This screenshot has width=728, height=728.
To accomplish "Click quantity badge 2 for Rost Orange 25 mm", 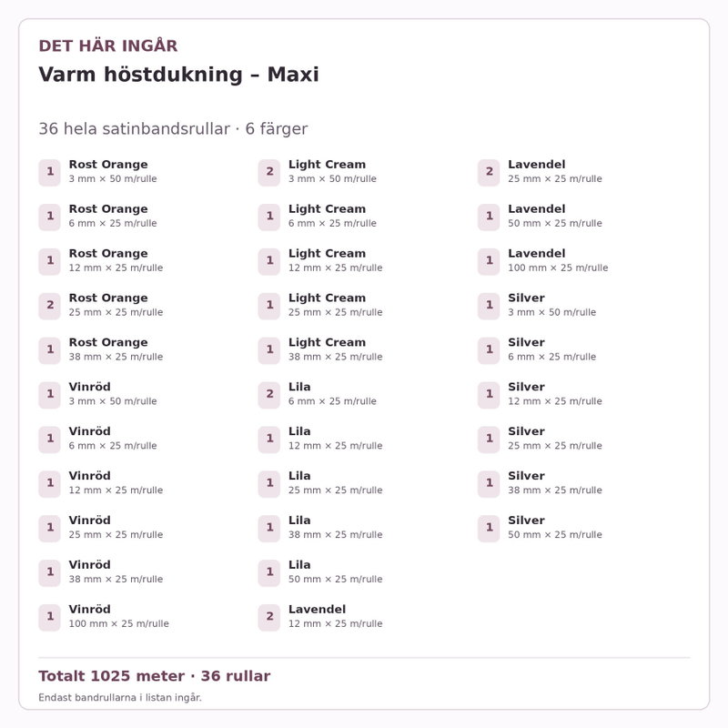I will [50, 306].
